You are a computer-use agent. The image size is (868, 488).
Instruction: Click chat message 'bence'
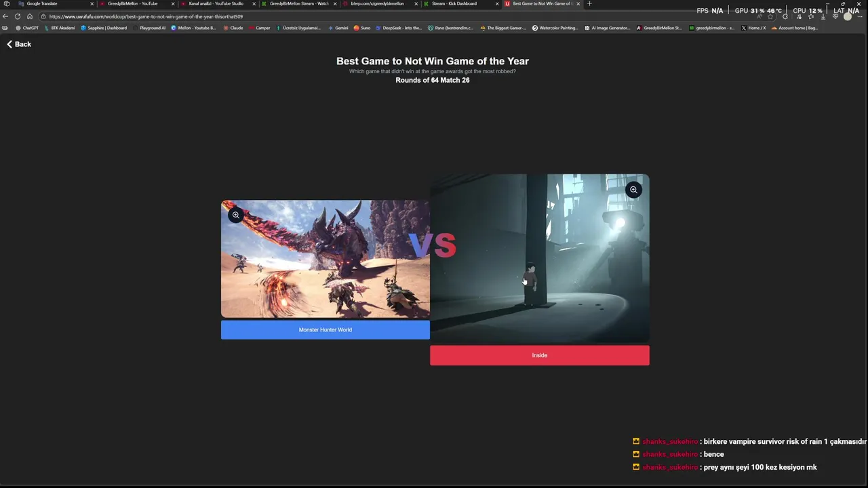click(x=714, y=454)
